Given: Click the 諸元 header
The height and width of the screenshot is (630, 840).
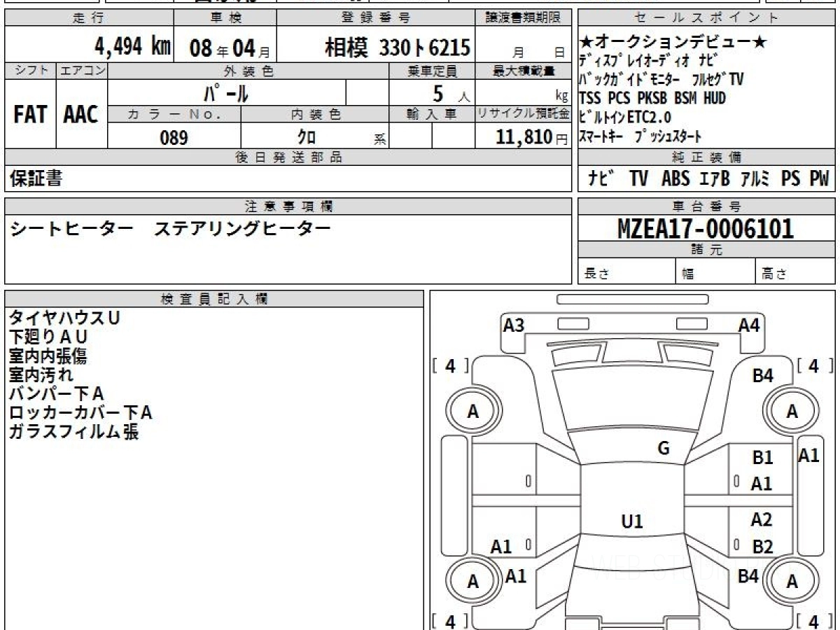Looking at the screenshot, I should [706, 251].
